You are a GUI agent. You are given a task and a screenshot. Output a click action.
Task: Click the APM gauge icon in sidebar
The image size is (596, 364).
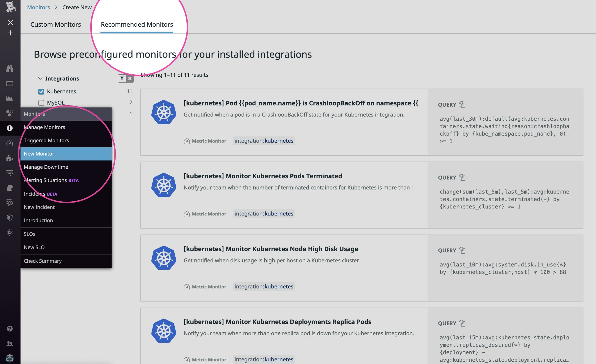10,143
